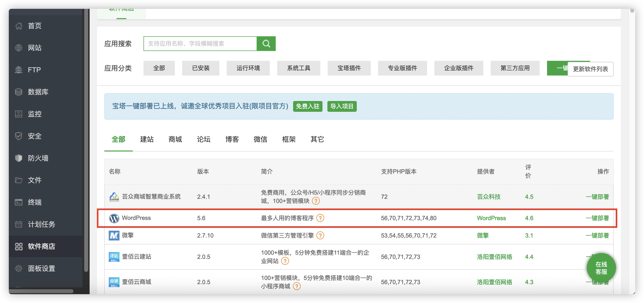Click the green search magnifier button
644x303 pixels.
pos(266,44)
